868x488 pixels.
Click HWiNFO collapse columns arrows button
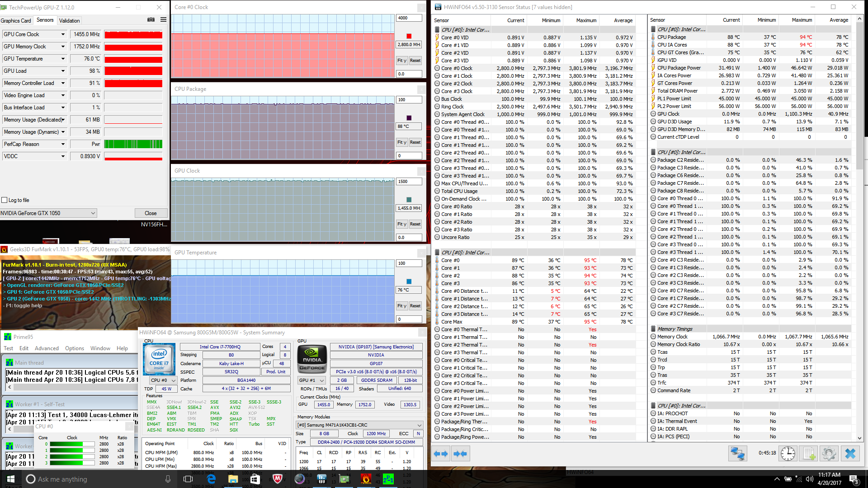click(460, 454)
